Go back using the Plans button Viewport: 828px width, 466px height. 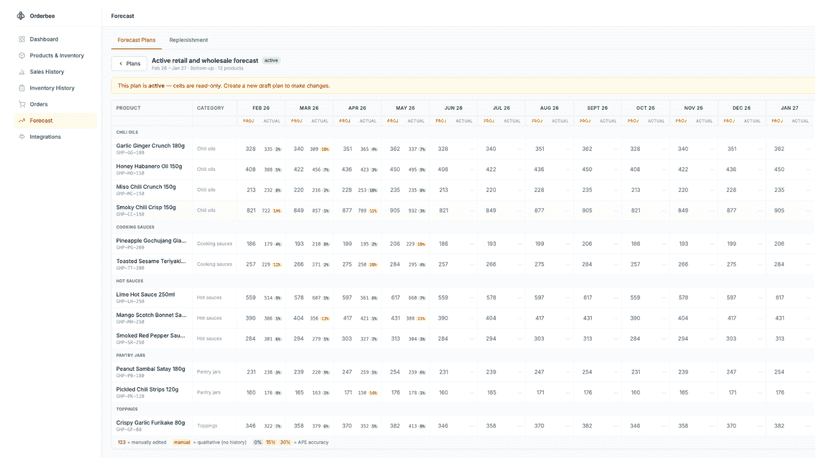click(x=129, y=63)
